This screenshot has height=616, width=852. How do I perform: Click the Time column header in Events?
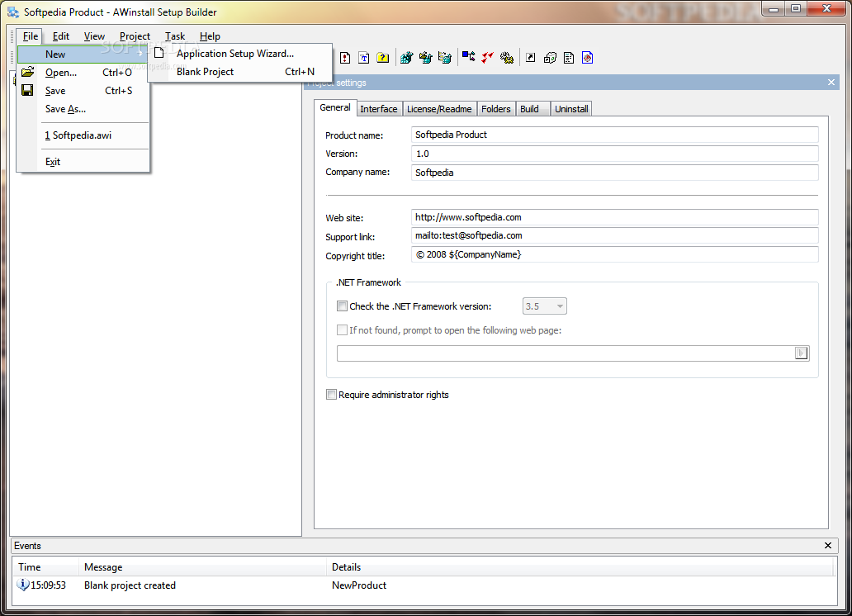point(46,567)
